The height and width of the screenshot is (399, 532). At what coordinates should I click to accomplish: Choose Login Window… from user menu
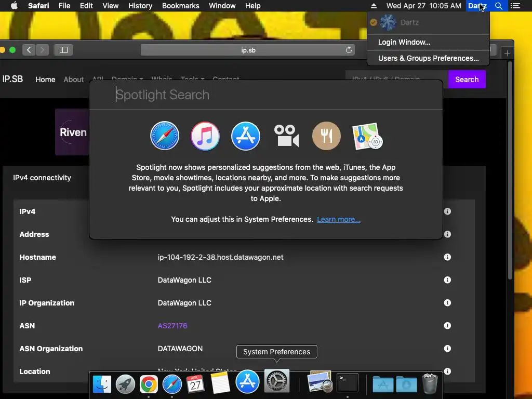[x=428, y=42]
